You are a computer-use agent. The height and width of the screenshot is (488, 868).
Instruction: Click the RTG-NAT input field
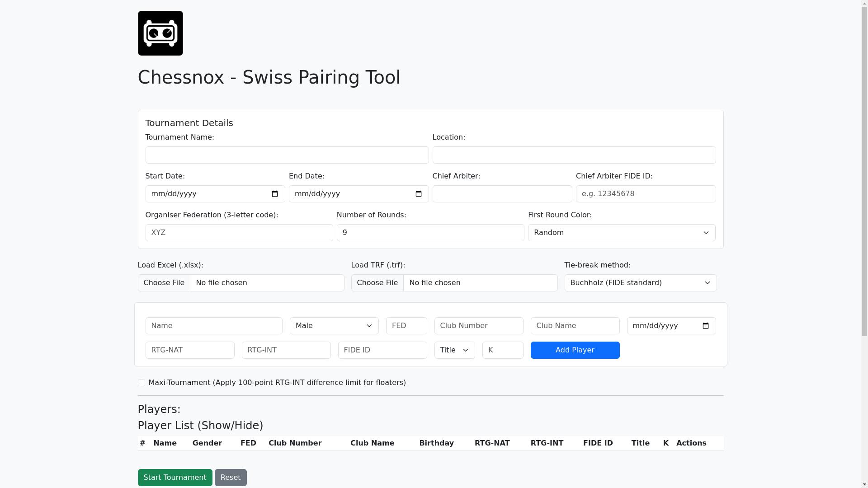(190, 350)
